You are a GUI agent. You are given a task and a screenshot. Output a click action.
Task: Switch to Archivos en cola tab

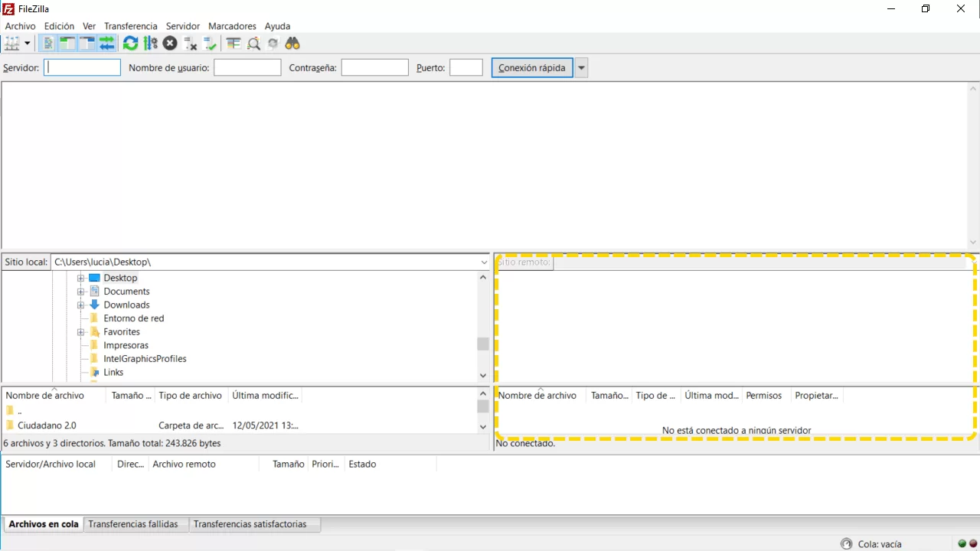point(44,524)
